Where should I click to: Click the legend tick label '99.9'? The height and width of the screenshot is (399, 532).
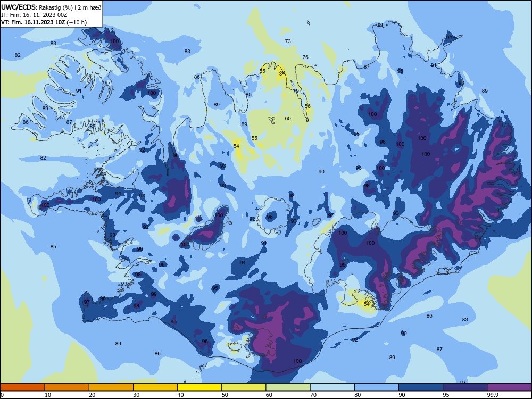tap(493, 395)
